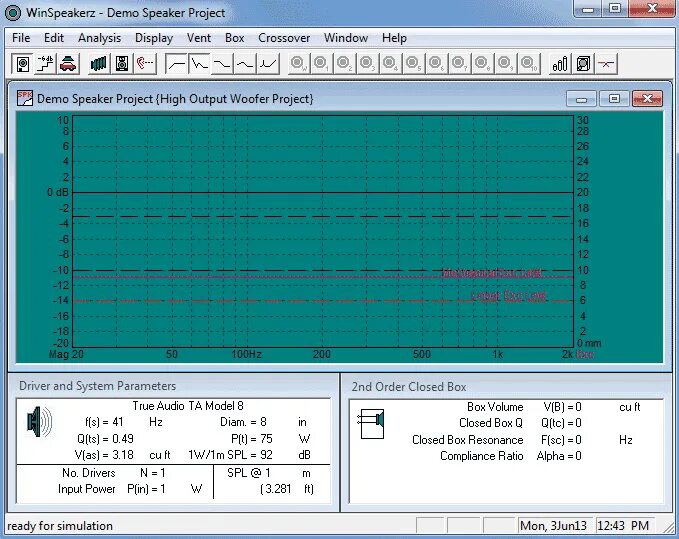Toggle the bandpass hump curve button
Viewport: 679px width, 539px height.
245,64
